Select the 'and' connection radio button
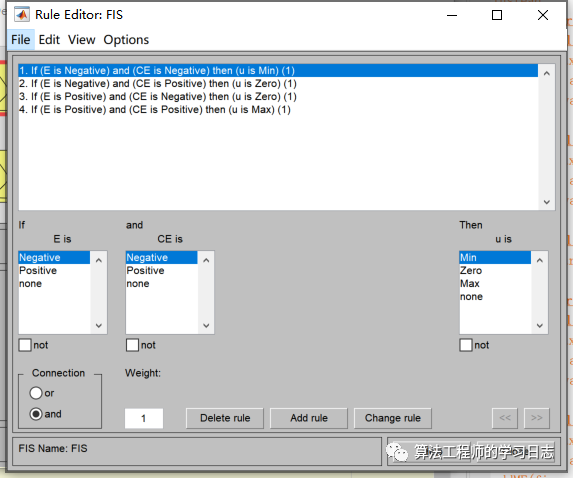 pyautogui.click(x=36, y=414)
